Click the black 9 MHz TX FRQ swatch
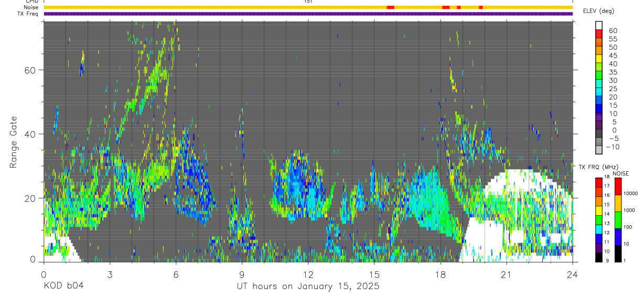644x297 pixels. coord(599,257)
